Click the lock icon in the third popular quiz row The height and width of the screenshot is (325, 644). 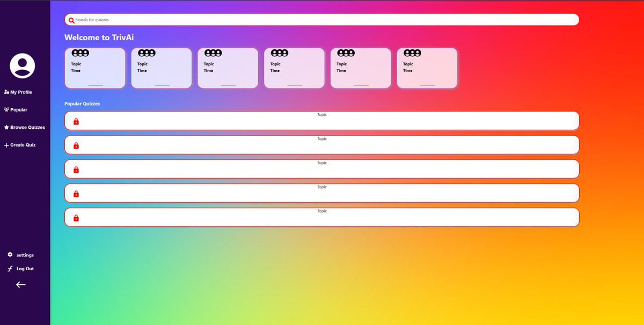coord(76,170)
